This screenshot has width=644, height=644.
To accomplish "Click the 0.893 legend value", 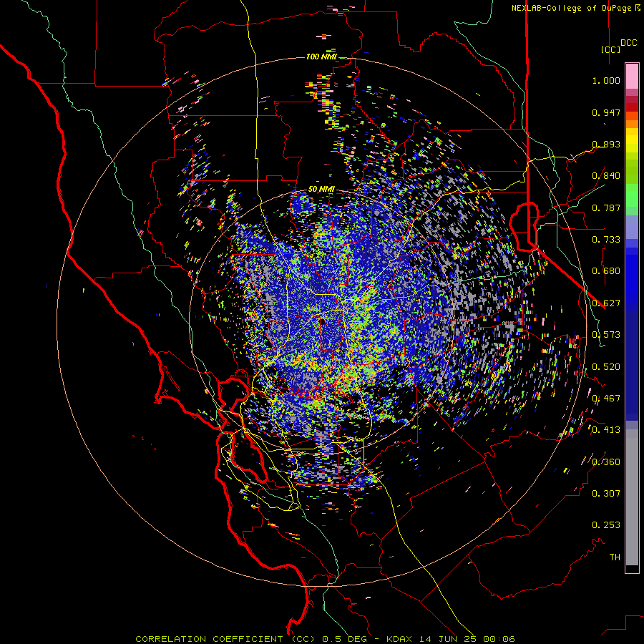I will pyautogui.click(x=606, y=144).
